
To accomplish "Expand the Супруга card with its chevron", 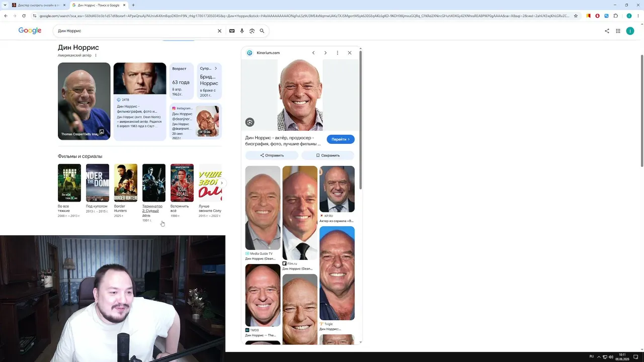I will tap(216, 68).
